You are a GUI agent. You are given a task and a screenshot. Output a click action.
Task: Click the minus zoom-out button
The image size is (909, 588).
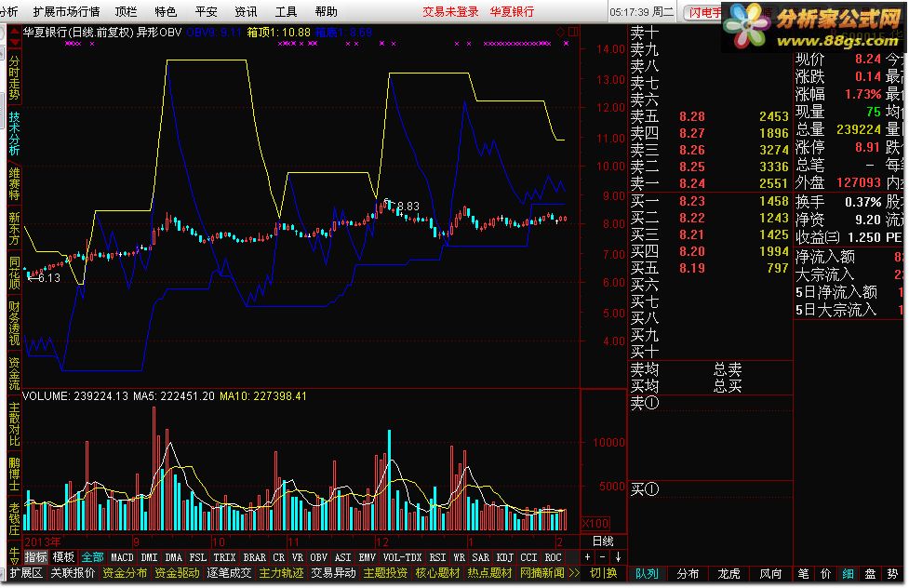[602, 557]
